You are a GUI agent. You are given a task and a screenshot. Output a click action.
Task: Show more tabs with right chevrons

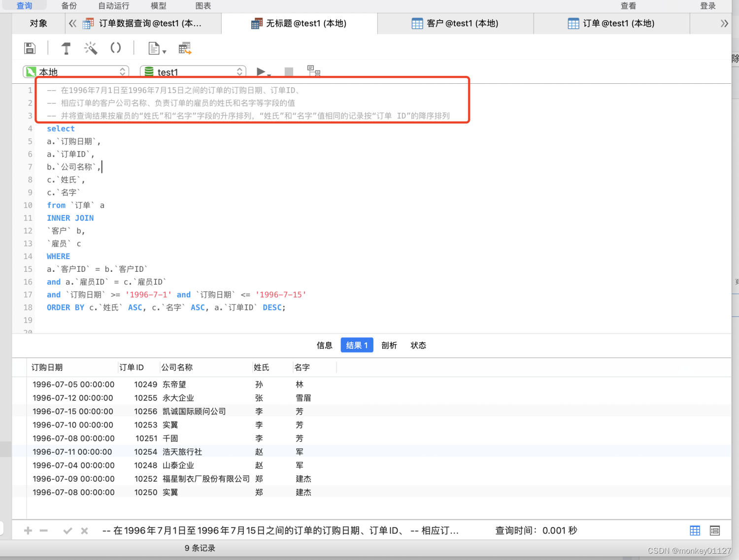pos(724,23)
